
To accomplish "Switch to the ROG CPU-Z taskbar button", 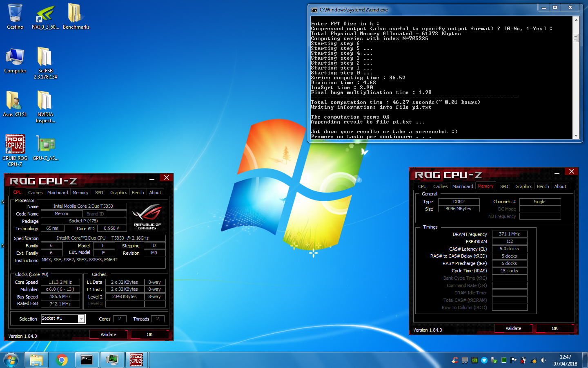I will 137,360.
